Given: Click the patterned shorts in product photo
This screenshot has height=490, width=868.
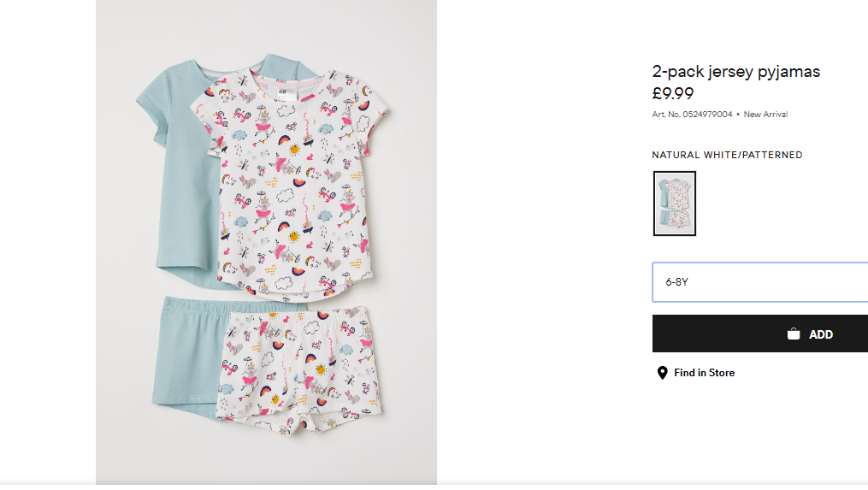Looking at the screenshot, I should 299,370.
